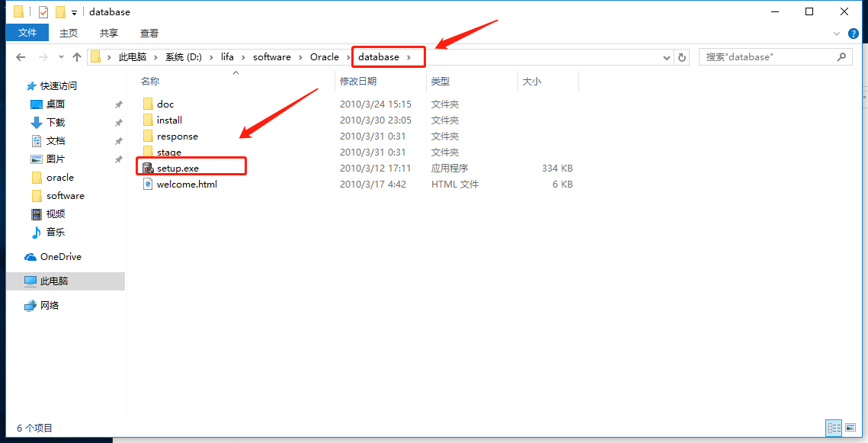Click the Oracle breadcrumb segment

coord(325,57)
